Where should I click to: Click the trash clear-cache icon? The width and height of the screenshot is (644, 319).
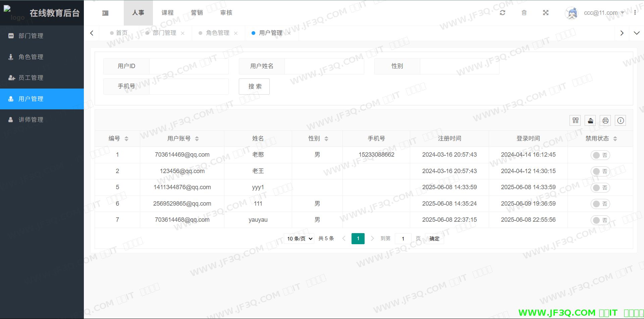(x=524, y=13)
